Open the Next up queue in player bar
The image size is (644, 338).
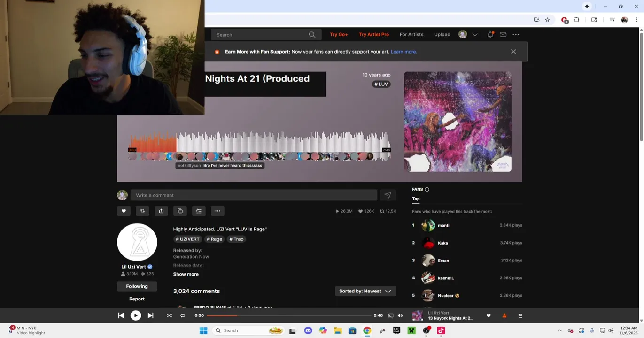520,315
